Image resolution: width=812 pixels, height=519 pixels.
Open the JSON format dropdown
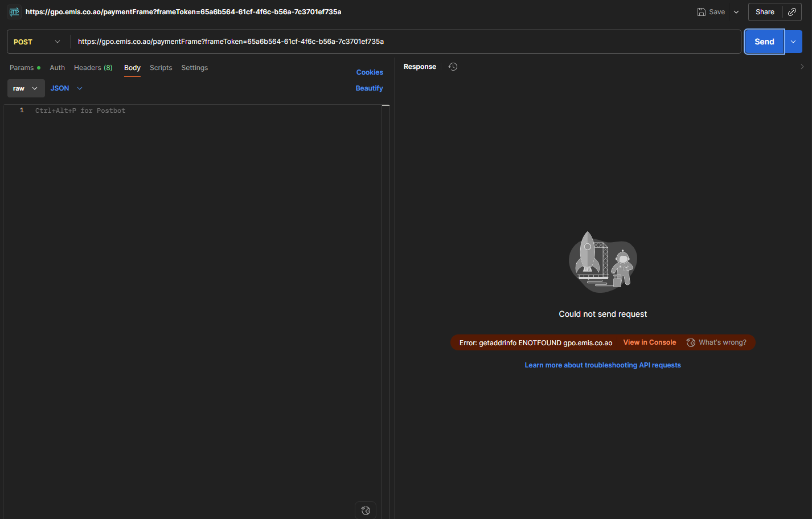[x=66, y=88]
